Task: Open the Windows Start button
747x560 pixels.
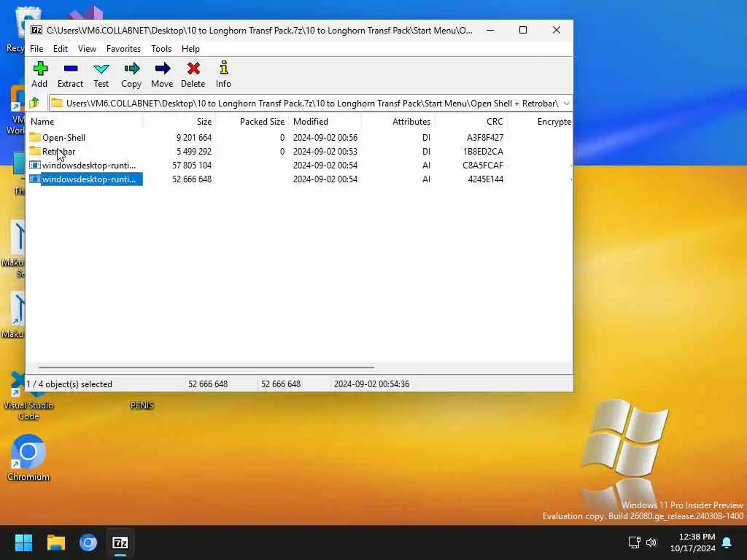Action: click(23, 542)
